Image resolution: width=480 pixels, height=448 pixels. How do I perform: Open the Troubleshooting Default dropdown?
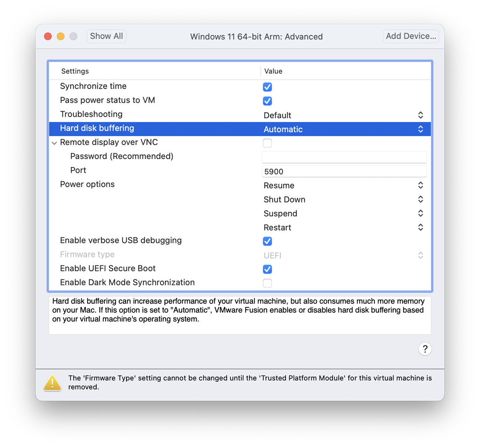pyautogui.click(x=344, y=115)
